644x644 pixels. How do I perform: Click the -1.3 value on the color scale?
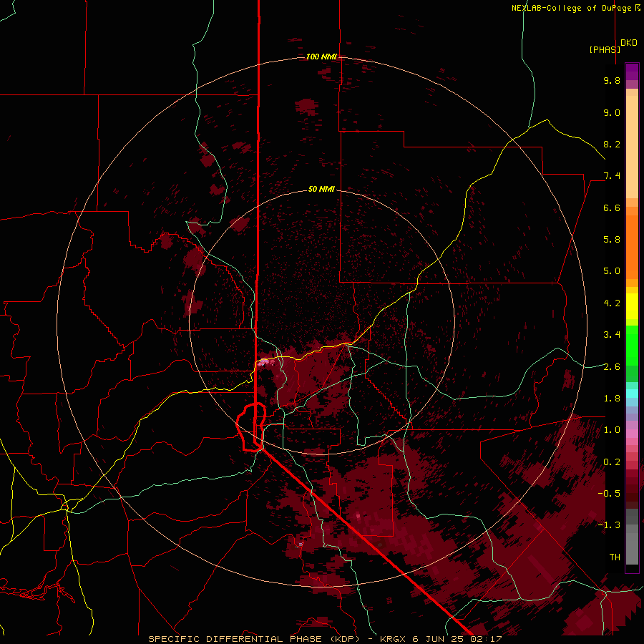pyautogui.click(x=609, y=525)
